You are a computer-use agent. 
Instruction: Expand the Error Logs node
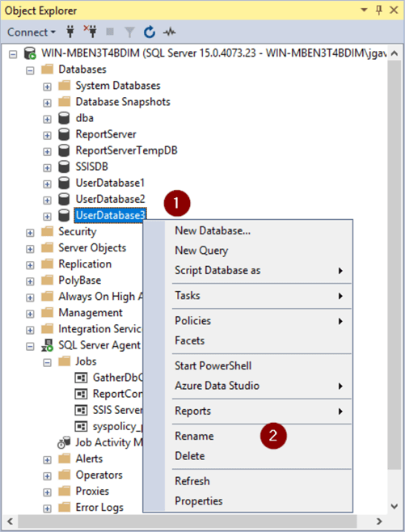[47, 509]
